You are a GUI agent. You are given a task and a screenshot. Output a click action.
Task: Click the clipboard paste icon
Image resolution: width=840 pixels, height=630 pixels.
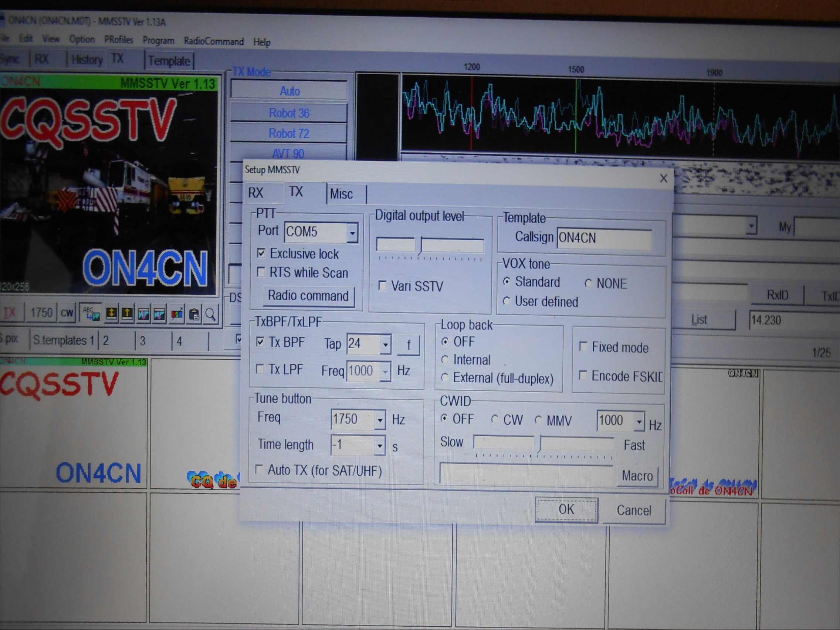click(x=194, y=314)
